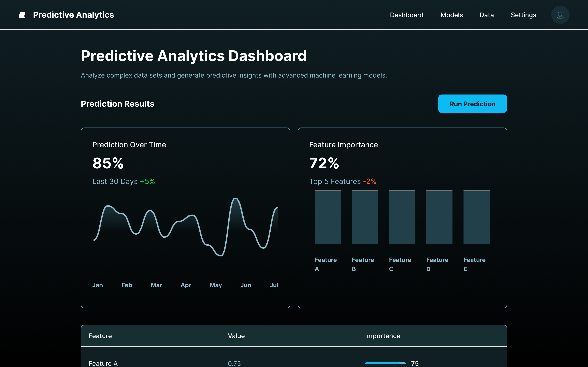Open the Data nav link
Screen dimensions: 588x367
pyautogui.click(x=486, y=15)
